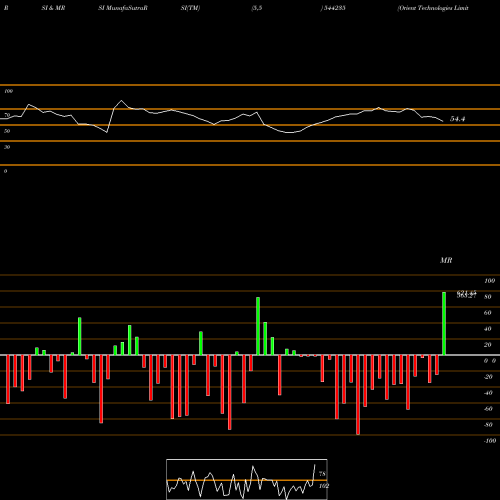Screen dimensions: 500x500
Task: Click the last green MR bar reaching above 80
Action: [x=444, y=323]
